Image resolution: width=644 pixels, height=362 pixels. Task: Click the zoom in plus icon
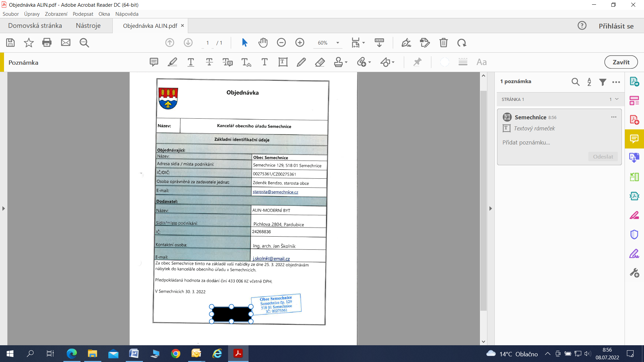pyautogui.click(x=300, y=43)
